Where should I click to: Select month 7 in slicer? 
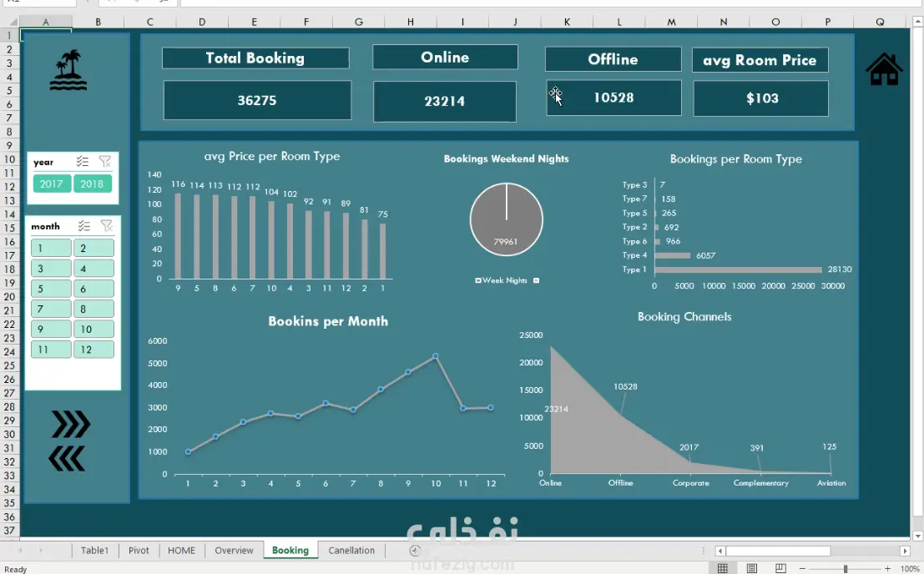(51, 309)
